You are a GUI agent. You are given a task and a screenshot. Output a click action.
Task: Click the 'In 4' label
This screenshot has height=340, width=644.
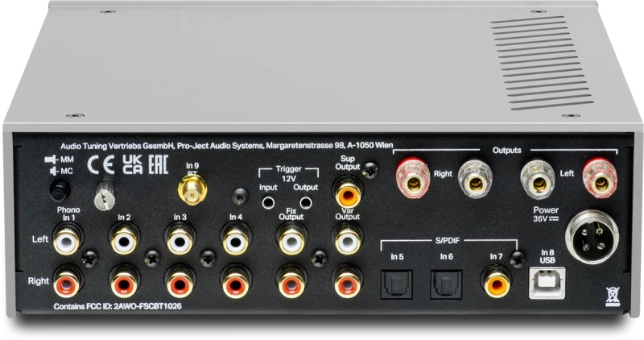pyautogui.click(x=236, y=217)
